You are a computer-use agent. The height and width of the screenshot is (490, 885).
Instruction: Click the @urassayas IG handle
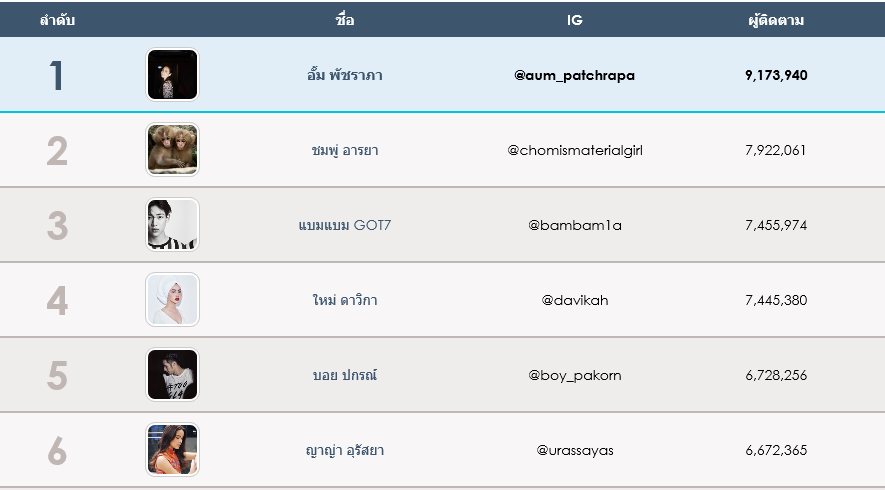[575, 450]
